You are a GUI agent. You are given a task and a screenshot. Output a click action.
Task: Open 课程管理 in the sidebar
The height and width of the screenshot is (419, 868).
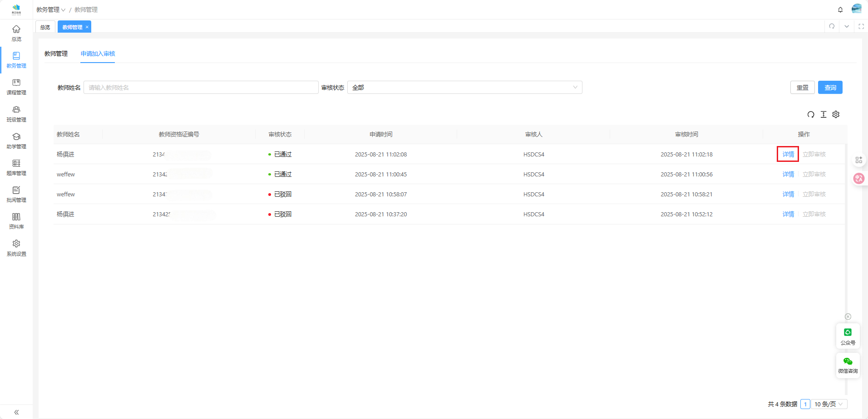click(x=16, y=86)
